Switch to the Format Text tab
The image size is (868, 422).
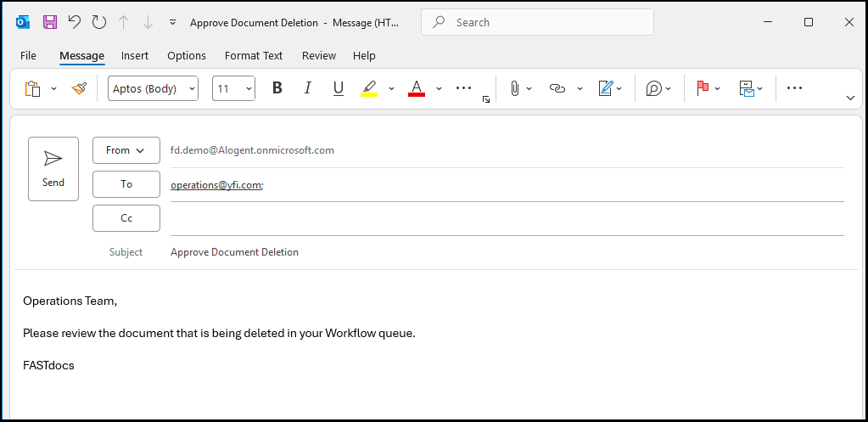tap(253, 56)
